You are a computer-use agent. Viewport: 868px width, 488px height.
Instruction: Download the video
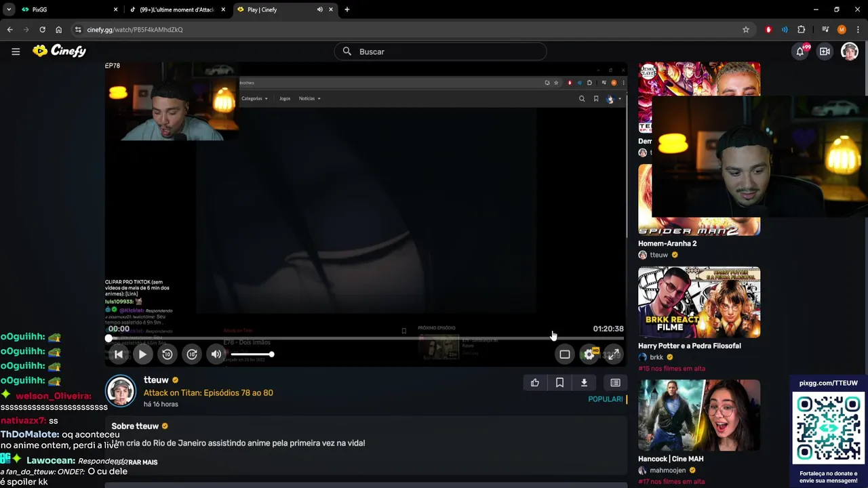[584, 383]
